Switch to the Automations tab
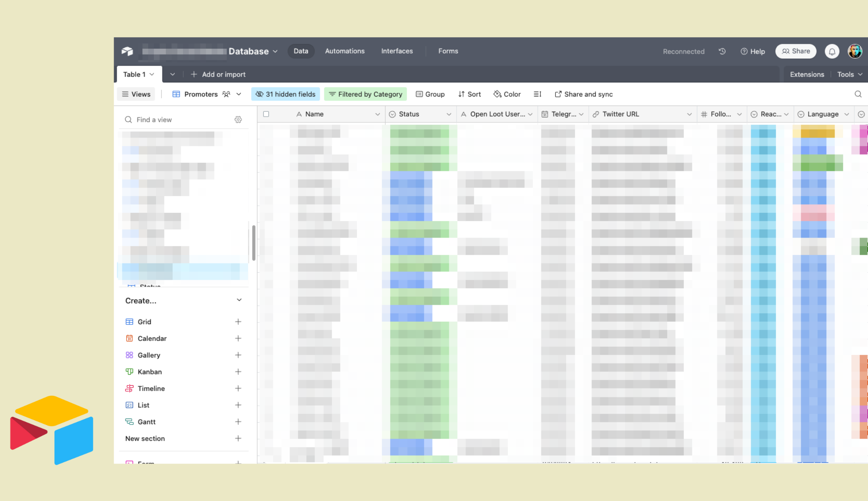868x501 pixels. point(344,51)
